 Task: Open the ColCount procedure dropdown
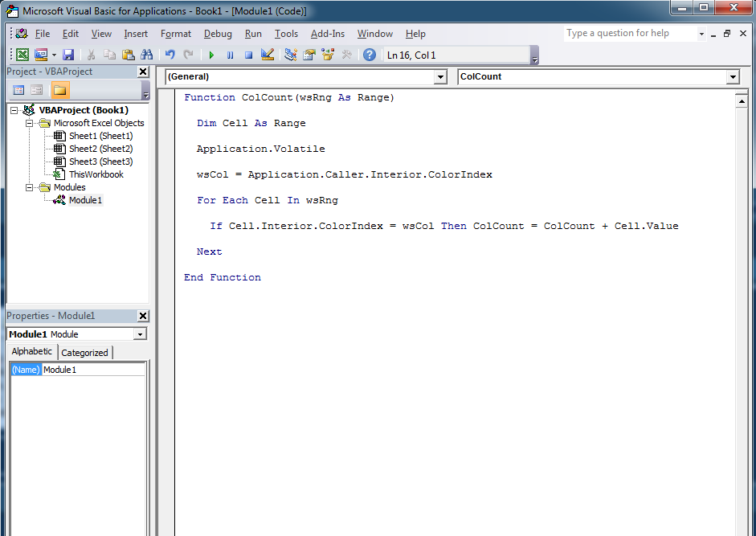point(733,76)
